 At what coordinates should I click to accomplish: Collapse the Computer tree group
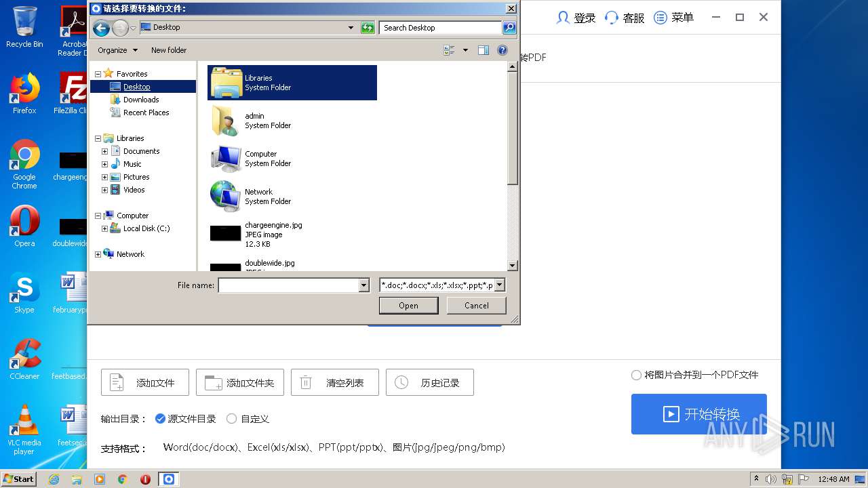(x=98, y=216)
